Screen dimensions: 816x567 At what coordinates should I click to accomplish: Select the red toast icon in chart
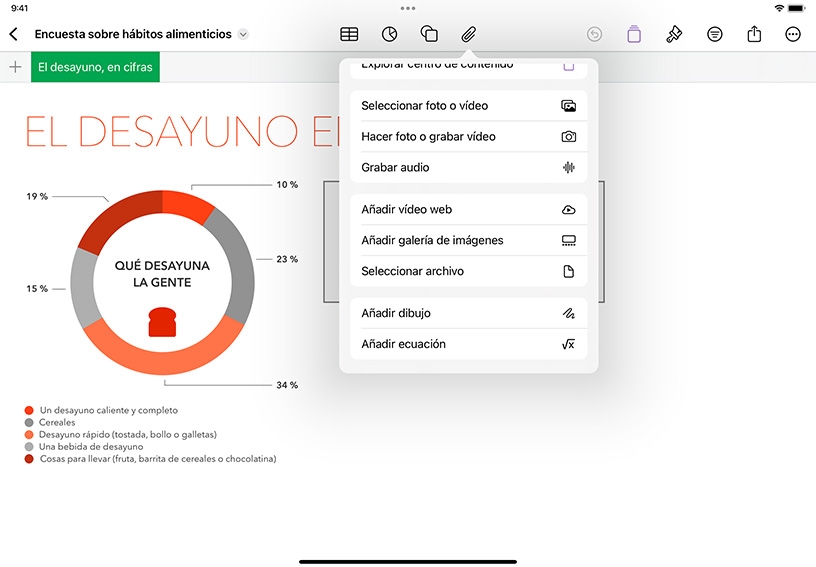click(162, 322)
